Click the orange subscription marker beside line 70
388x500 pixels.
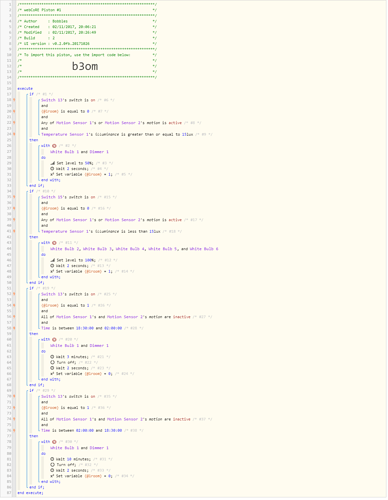(x=14, y=397)
